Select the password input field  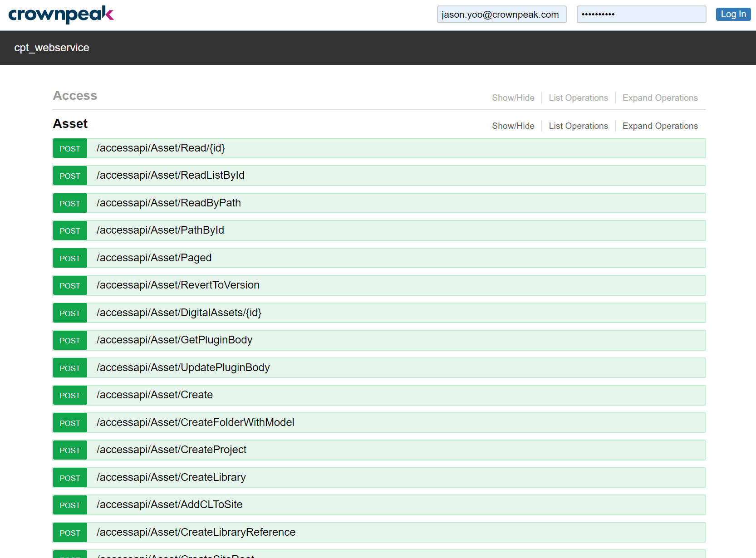pos(641,15)
